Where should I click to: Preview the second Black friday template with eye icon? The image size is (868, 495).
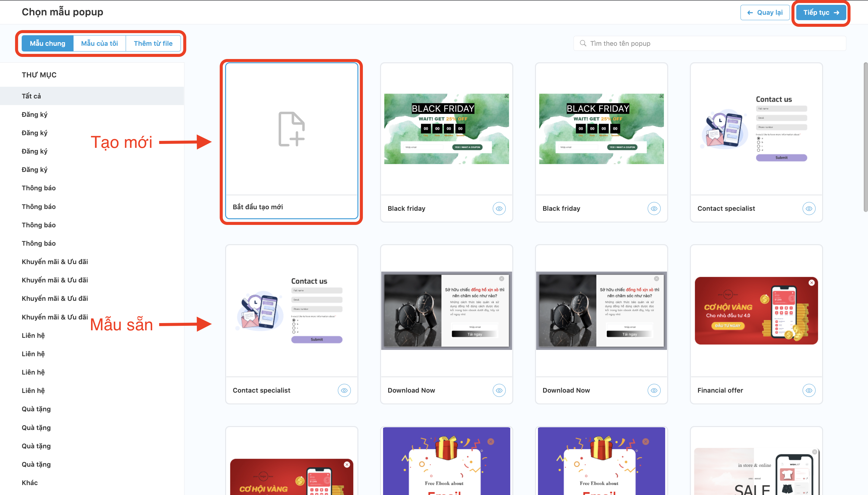[x=654, y=208]
